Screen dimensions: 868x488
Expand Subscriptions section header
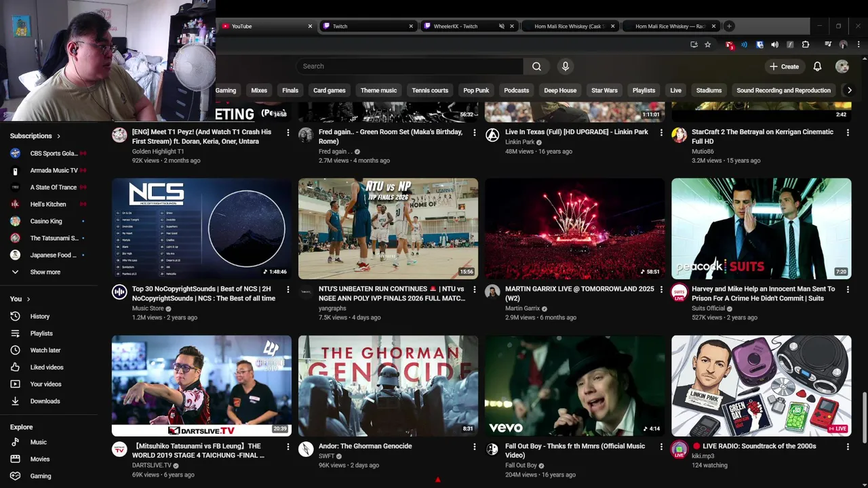35,136
